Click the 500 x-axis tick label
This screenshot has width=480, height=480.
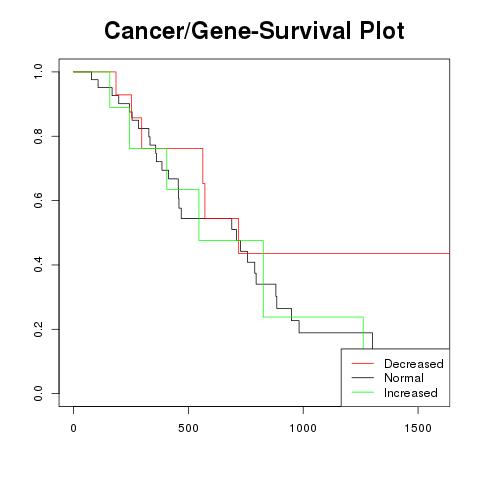[188, 428]
